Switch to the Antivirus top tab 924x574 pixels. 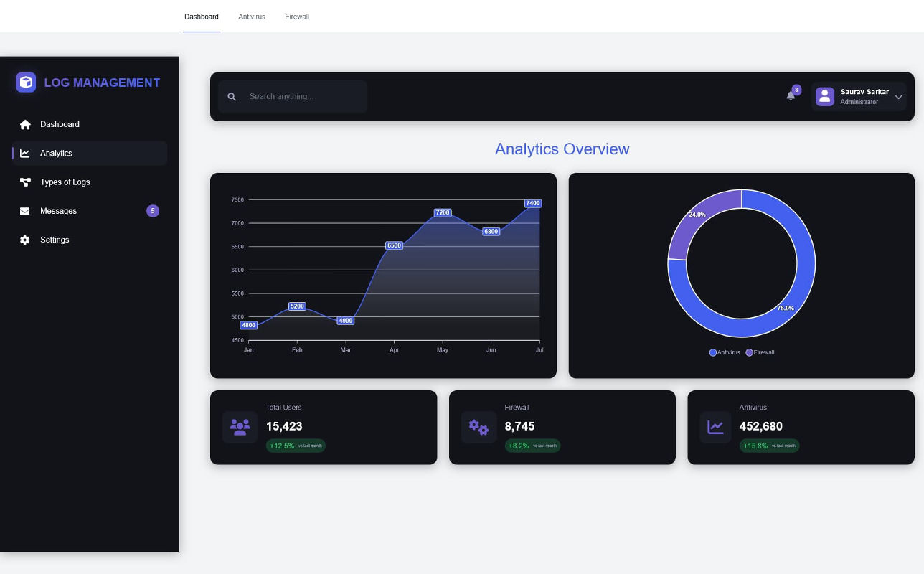click(x=252, y=17)
